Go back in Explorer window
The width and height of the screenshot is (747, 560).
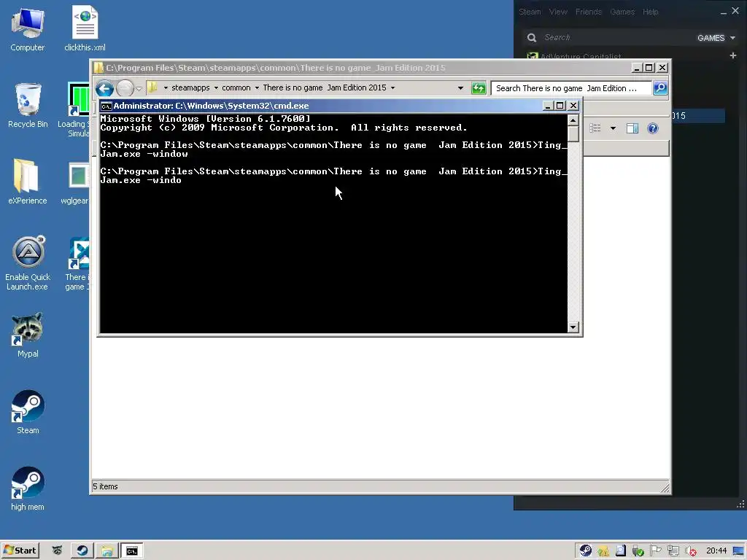pyautogui.click(x=104, y=88)
